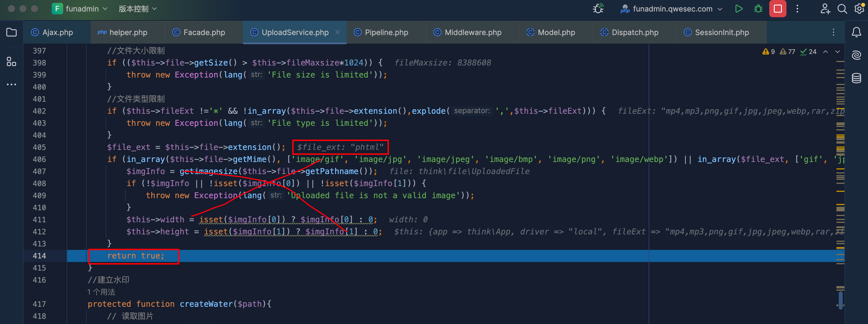The width and height of the screenshot is (868, 324).
Task: Click the fileMaxsize: 8388608 inline value
Action: coord(442,63)
